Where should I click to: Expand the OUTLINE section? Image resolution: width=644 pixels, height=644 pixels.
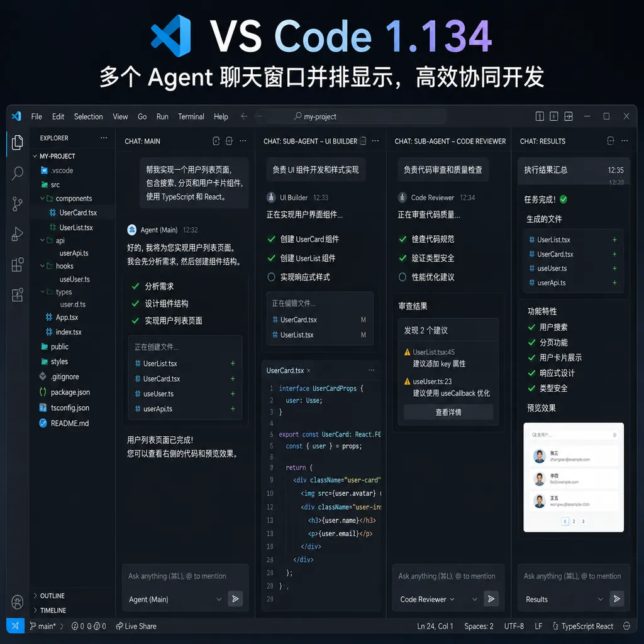[x=35, y=596]
